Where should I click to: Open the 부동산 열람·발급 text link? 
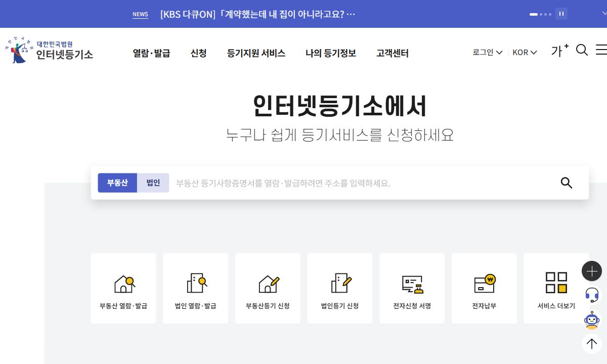[x=123, y=306]
